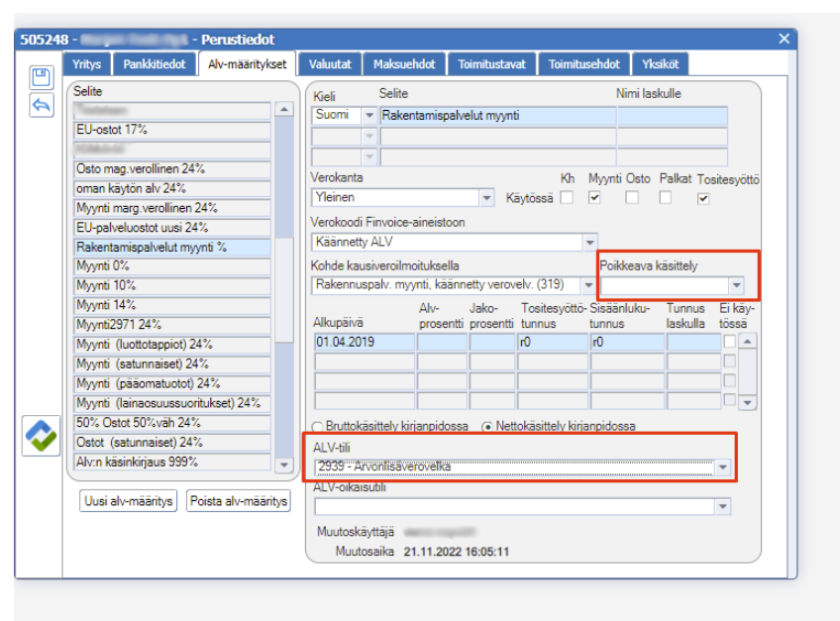840x621 pixels.
Task: Uncheck the Myynti käytössä checkbox
Action: [594, 198]
